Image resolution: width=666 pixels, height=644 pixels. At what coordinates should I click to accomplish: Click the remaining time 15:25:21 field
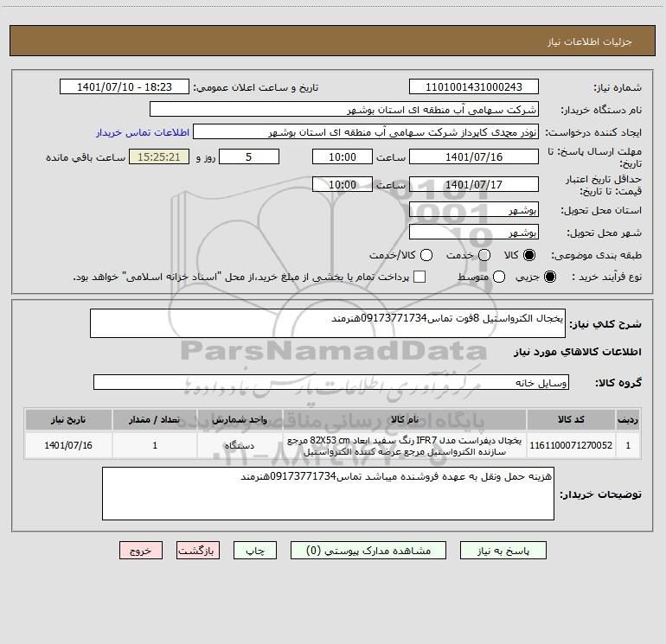point(159,156)
